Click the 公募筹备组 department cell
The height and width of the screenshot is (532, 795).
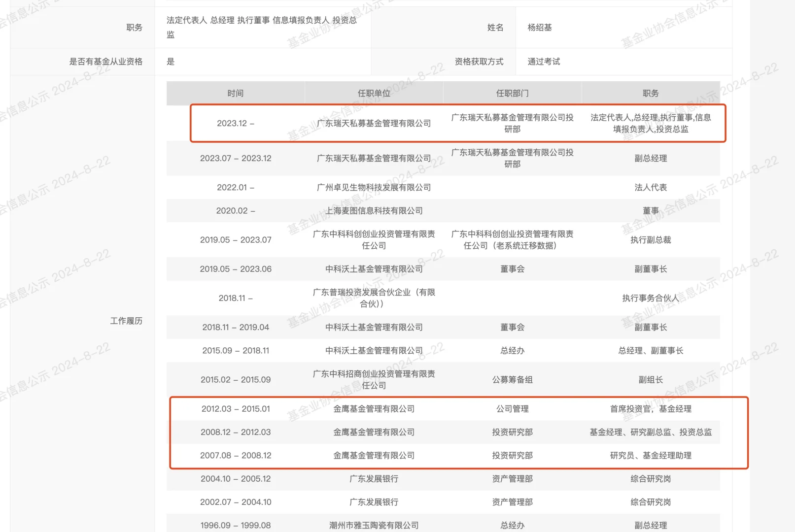click(x=513, y=379)
